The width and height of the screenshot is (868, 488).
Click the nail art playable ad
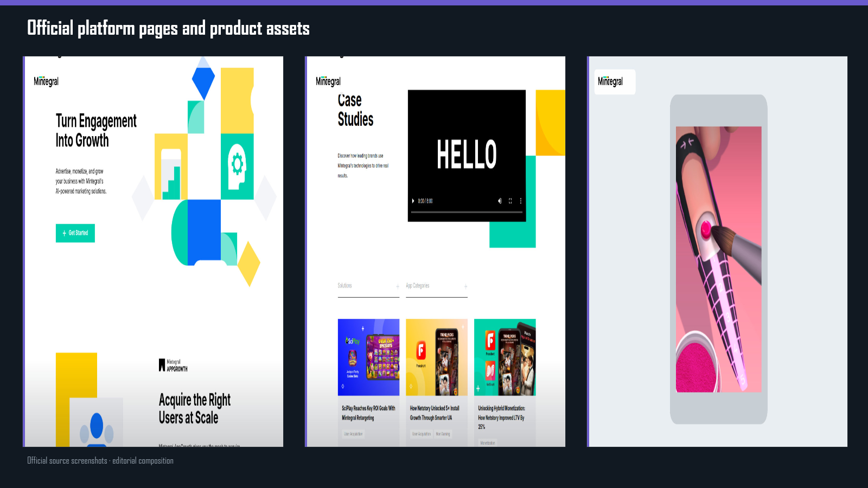719,259
